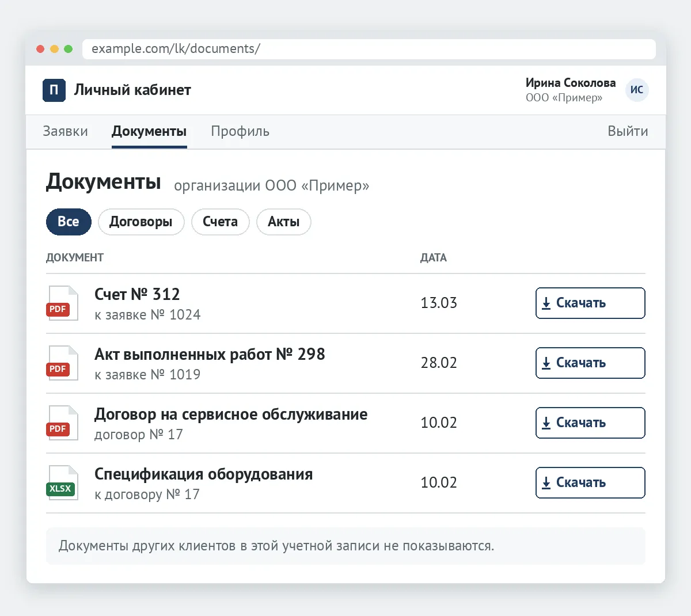
Task: Select the Документы tab
Action: coord(149,131)
